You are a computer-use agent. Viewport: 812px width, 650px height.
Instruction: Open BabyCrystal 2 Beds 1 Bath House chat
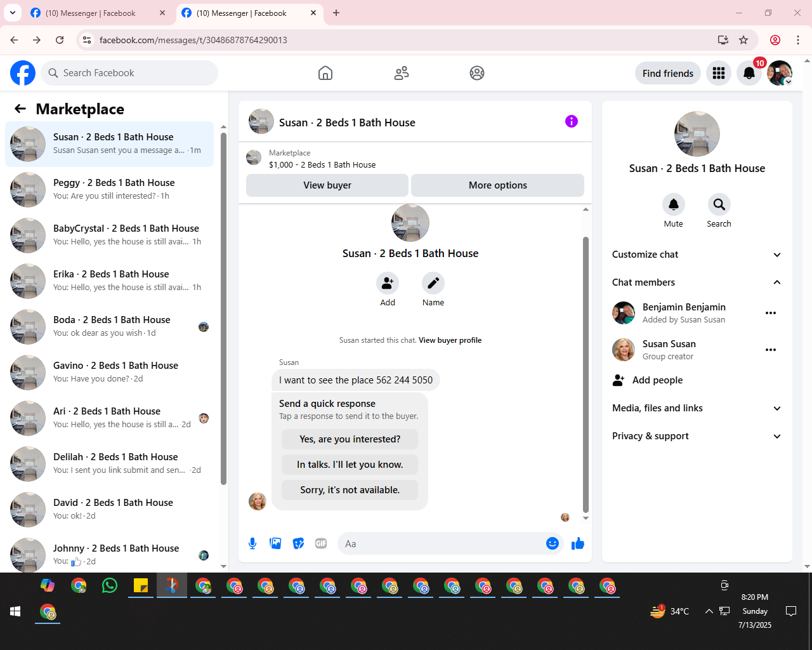coord(109,235)
